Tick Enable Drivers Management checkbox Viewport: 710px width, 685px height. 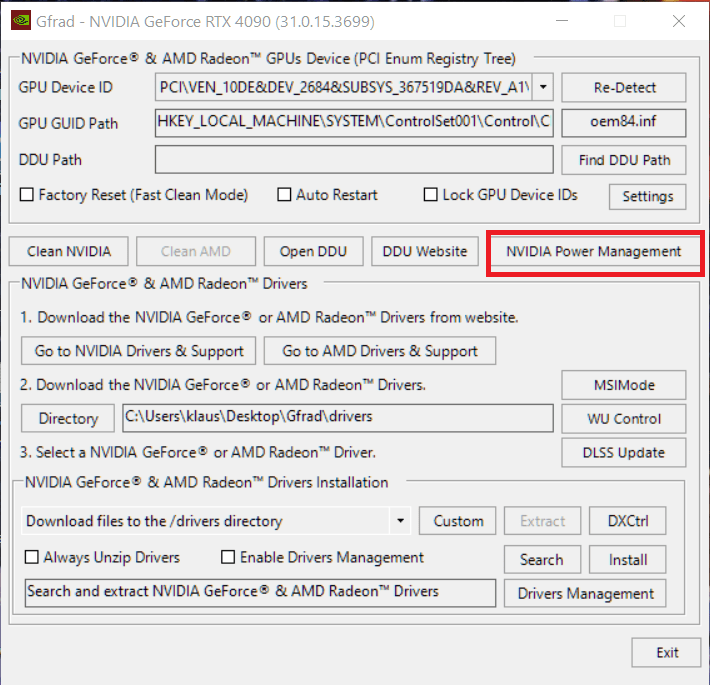pyautogui.click(x=228, y=557)
